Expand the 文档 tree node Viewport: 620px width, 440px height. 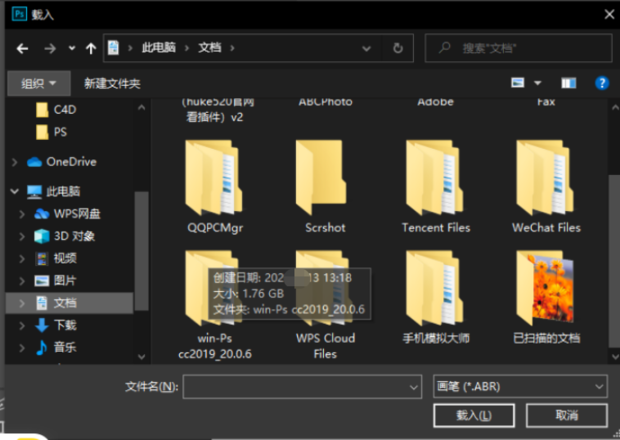point(22,303)
